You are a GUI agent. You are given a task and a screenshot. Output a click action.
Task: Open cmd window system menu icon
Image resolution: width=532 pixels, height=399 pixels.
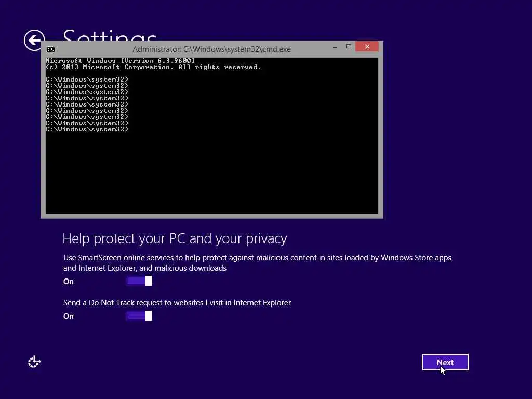[50, 49]
